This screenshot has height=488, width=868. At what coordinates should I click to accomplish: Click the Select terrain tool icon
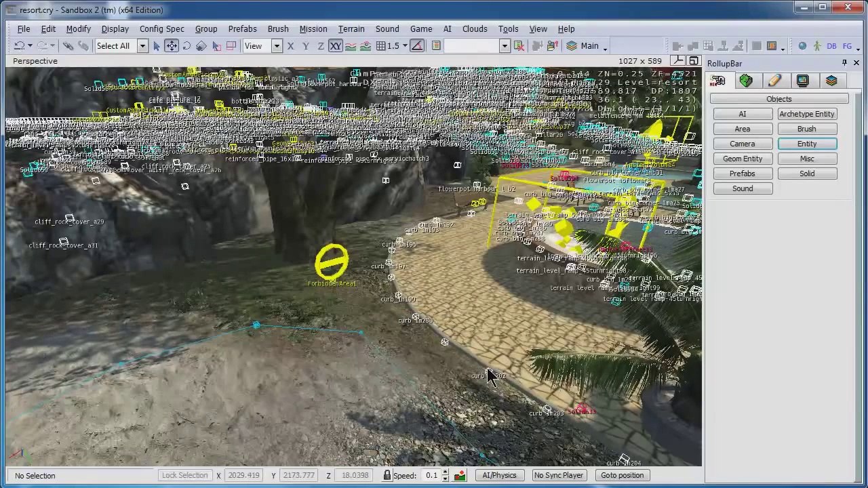216,46
